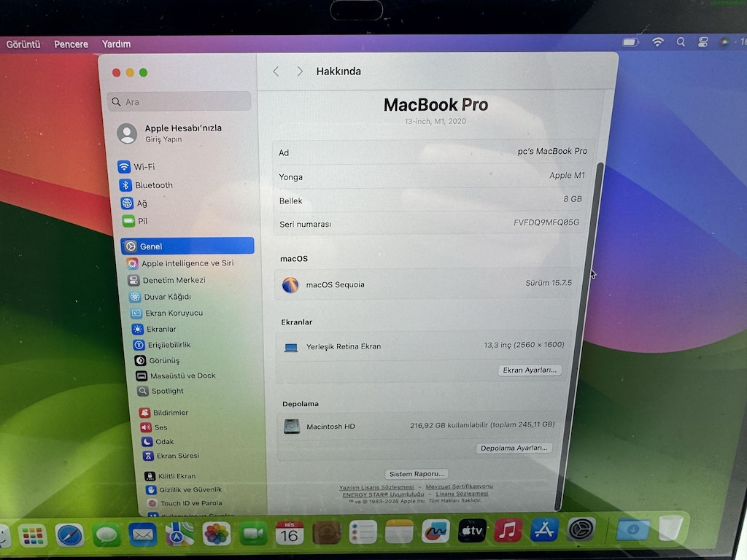Click the Ekran Ayarları... button
The height and width of the screenshot is (560, 747).
[x=530, y=370]
